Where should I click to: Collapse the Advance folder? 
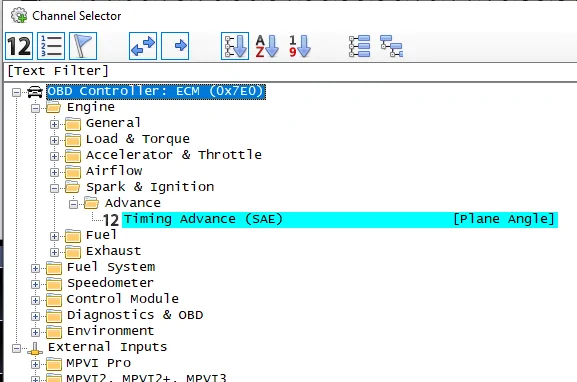[x=74, y=204]
